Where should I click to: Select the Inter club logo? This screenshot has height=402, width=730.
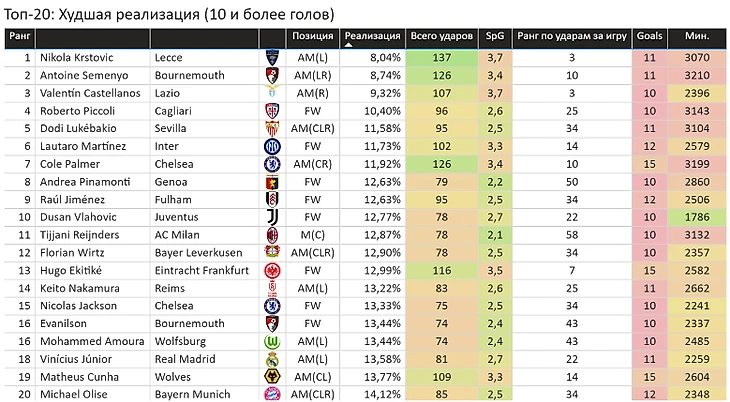pyautogui.click(x=272, y=146)
